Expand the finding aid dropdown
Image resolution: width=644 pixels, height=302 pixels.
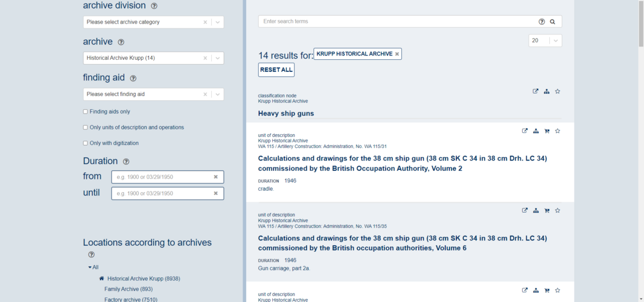[x=218, y=94]
